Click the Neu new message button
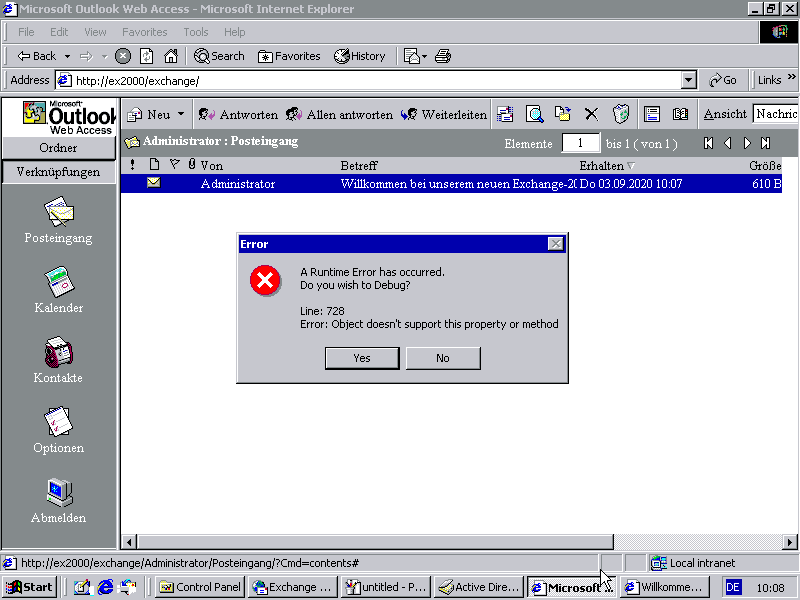 pyautogui.click(x=149, y=114)
